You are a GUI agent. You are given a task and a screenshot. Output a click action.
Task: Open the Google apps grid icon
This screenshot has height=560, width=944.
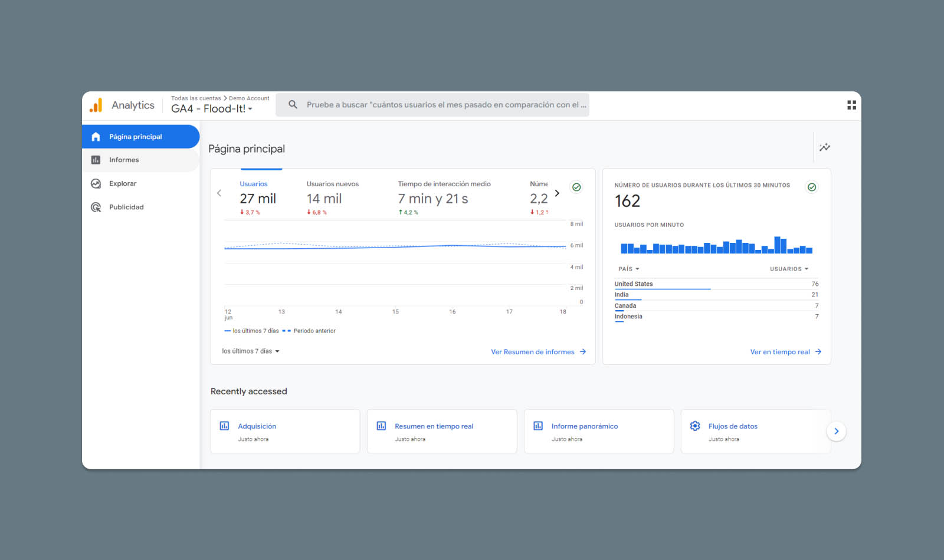(851, 105)
